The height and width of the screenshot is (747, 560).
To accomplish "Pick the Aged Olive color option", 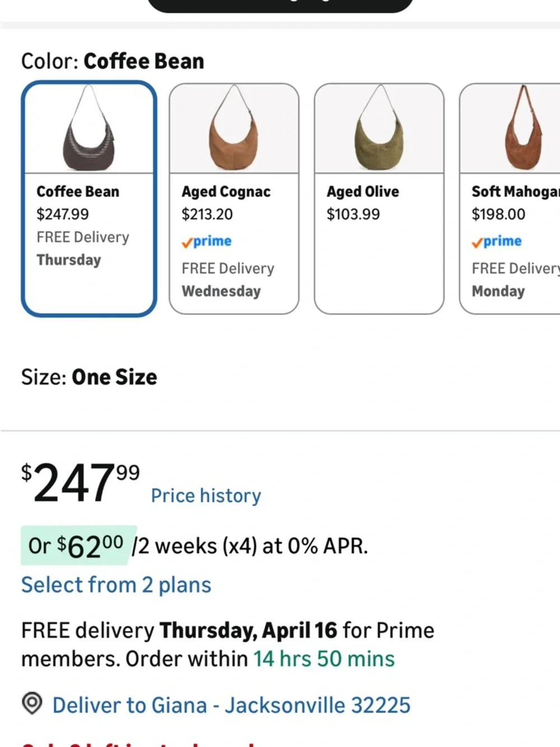I will [x=379, y=199].
